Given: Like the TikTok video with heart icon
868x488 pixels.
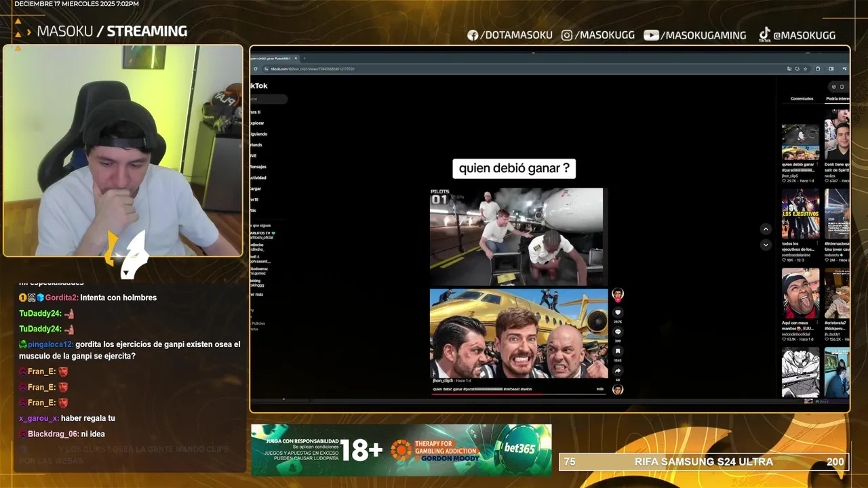Looking at the screenshot, I should 618,312.
